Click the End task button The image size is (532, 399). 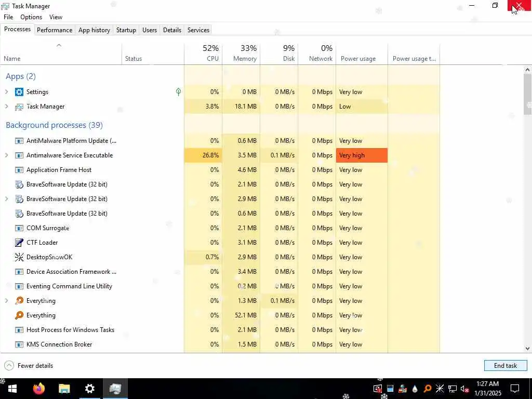coord(506,366)
